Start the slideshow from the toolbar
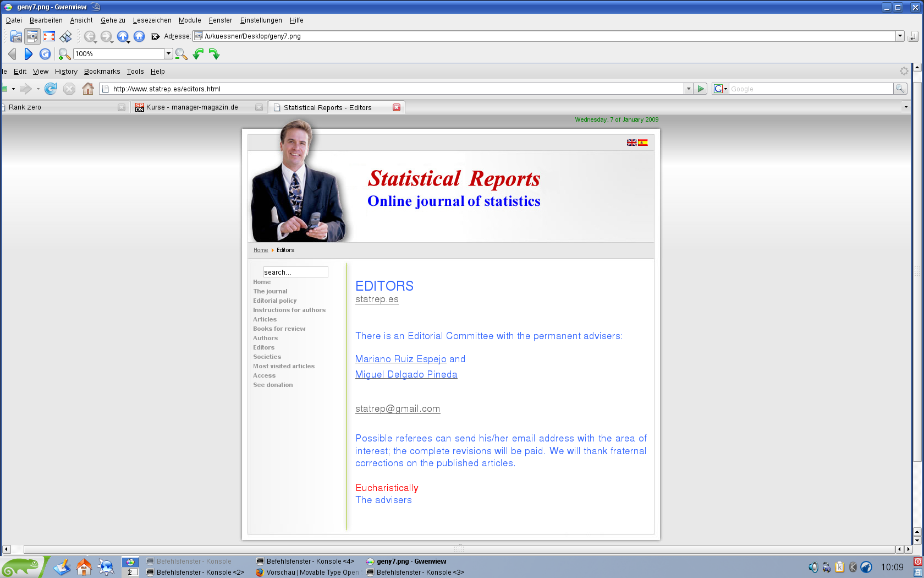Screen dimensions: 924x578 point(65,36)
